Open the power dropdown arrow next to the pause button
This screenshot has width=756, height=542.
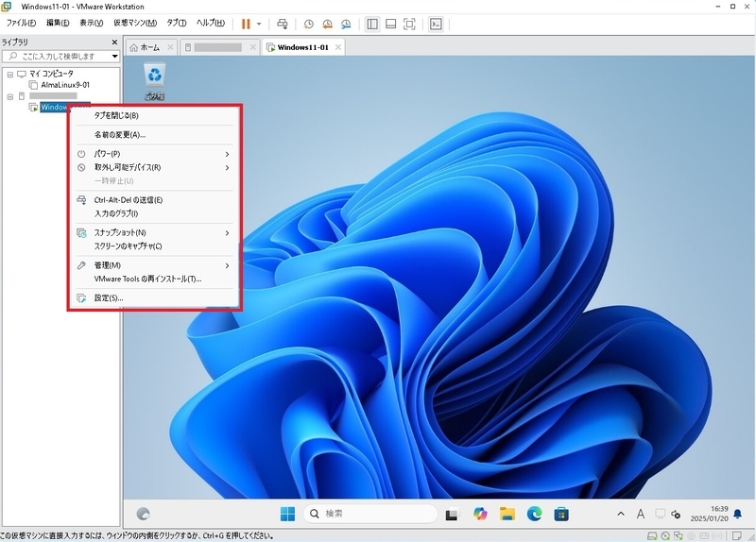pos(259,24)
